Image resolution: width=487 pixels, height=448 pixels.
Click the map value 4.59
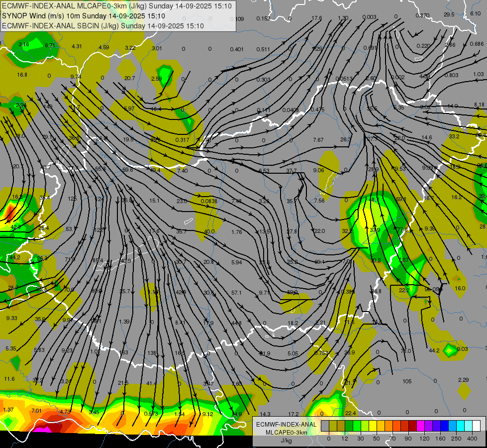tap(104, 47)
